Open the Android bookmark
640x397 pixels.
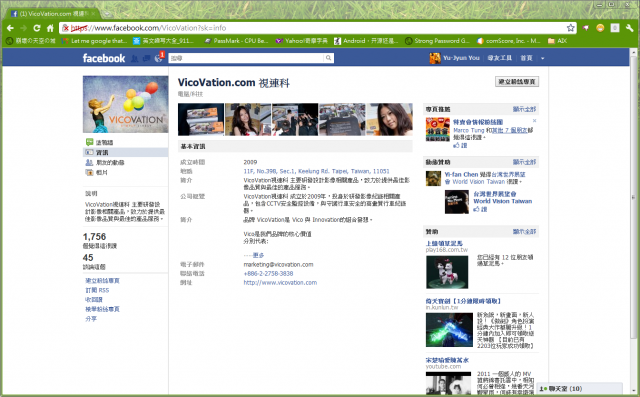(366, 41)
